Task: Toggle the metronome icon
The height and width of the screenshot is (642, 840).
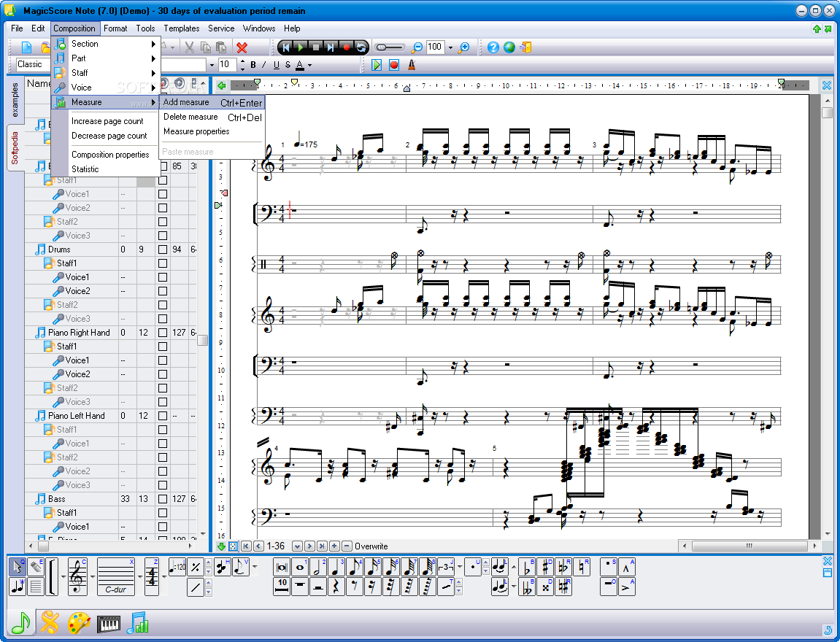Action: pyautogui.click(x=412, y=65)
